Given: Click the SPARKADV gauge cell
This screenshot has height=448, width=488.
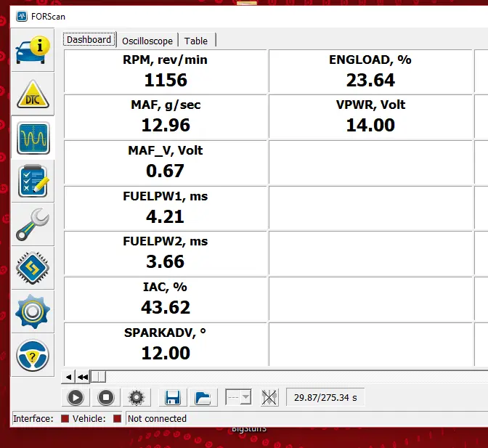Looking at the screenshot, I should [x=166, y=344].
